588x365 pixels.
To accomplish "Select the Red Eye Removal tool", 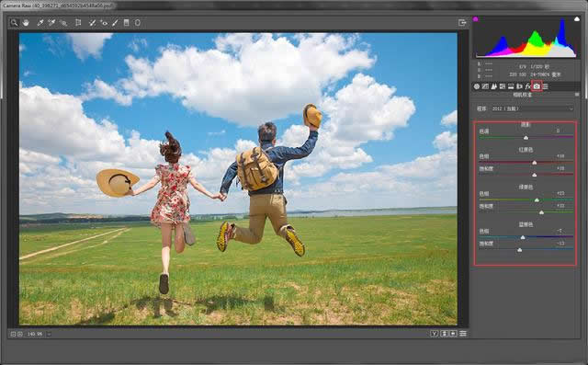I will (x=104, y=23).
